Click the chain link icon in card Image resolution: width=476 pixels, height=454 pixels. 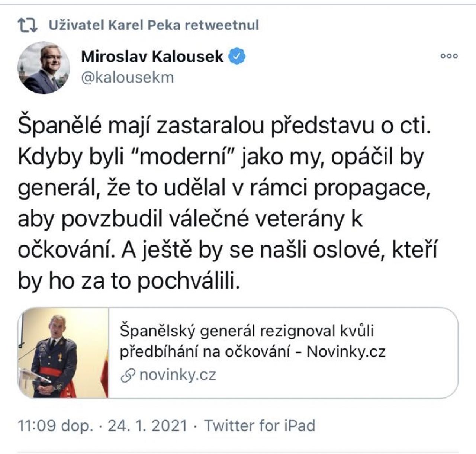point(128,376)
